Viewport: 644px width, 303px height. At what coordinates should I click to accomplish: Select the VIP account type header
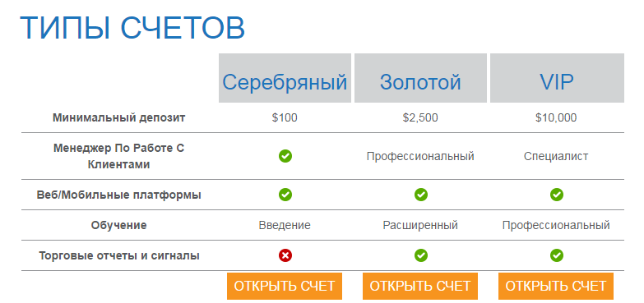[557, 78]
